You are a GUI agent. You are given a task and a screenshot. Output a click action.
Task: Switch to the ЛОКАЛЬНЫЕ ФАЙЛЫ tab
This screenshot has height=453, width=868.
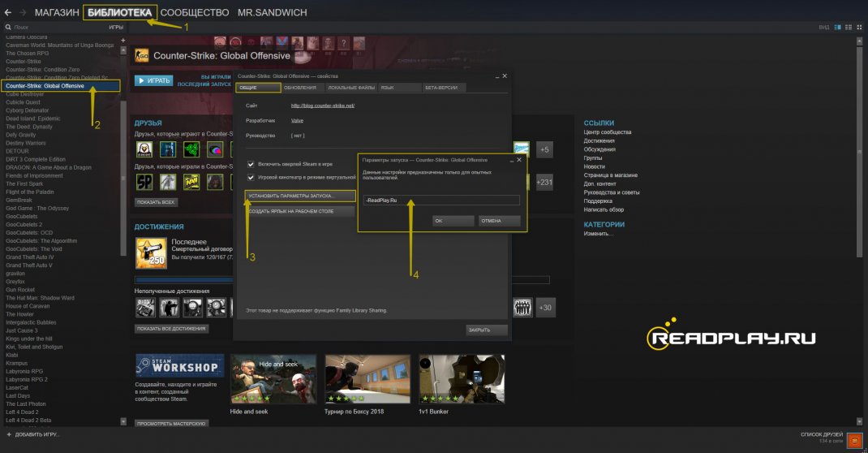351,88
